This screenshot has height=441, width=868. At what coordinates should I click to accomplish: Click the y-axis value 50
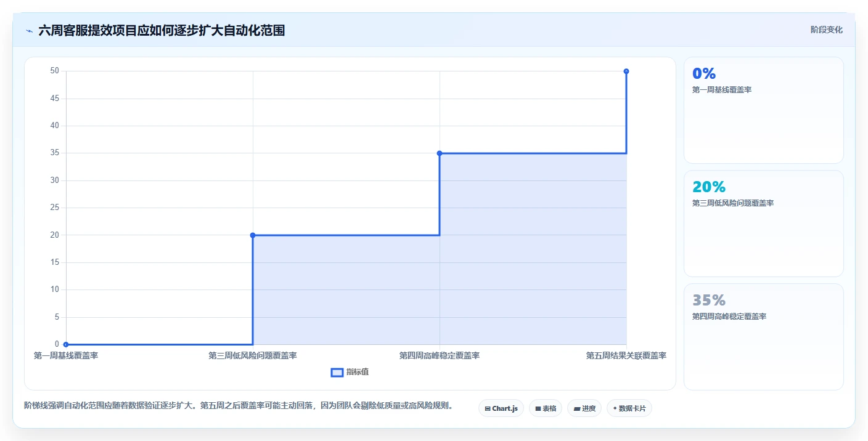click(55, 71)
